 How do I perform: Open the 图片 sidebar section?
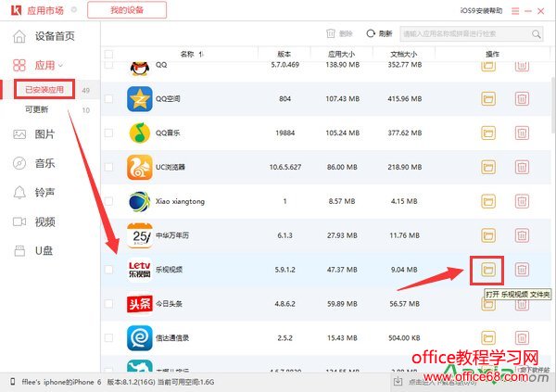34,134
